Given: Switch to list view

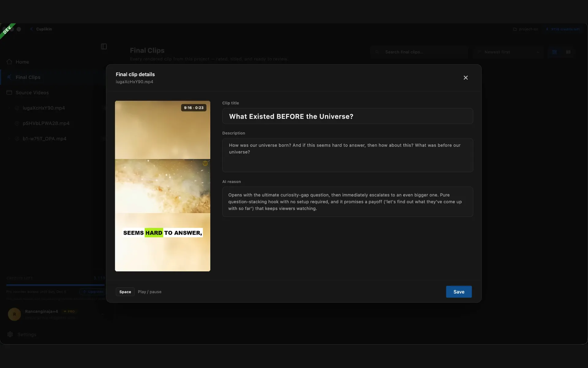Looking at the screenshot, I should [x=568, y=52].
